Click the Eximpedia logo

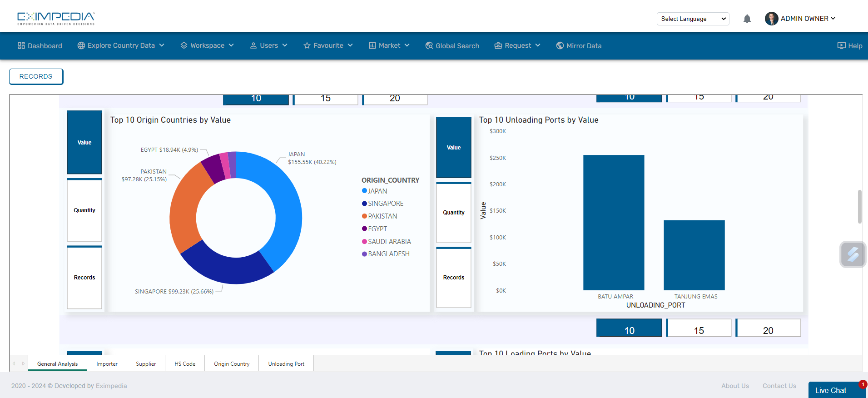56,19
